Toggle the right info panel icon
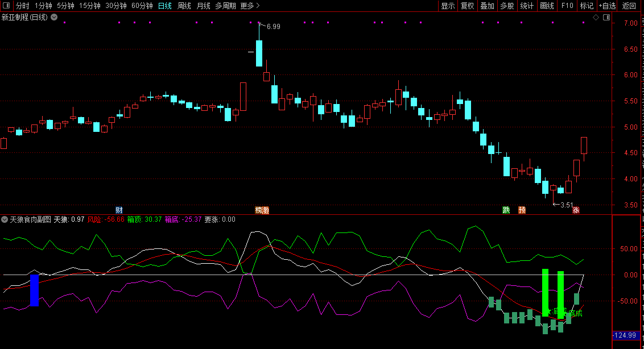 [606, 17]
